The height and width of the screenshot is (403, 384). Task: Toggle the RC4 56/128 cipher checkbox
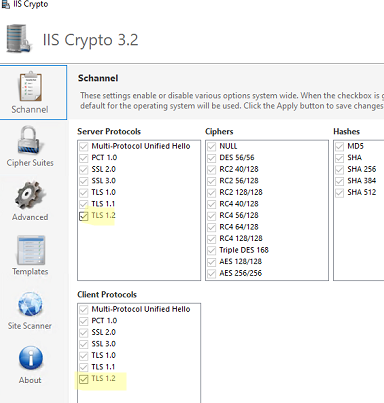point(212,216)
